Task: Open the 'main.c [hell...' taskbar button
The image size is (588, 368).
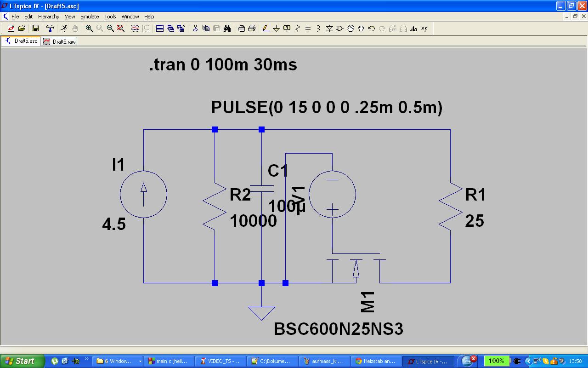Action: click(x=169, y=361)
